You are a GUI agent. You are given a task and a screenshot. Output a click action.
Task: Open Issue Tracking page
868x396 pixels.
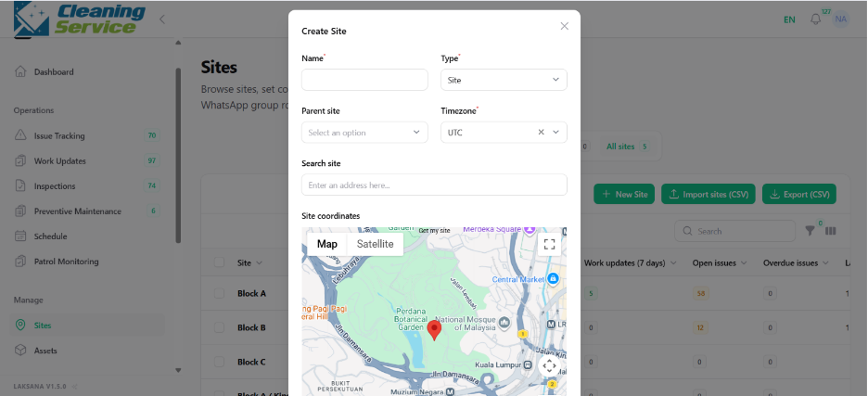(59, 135)
